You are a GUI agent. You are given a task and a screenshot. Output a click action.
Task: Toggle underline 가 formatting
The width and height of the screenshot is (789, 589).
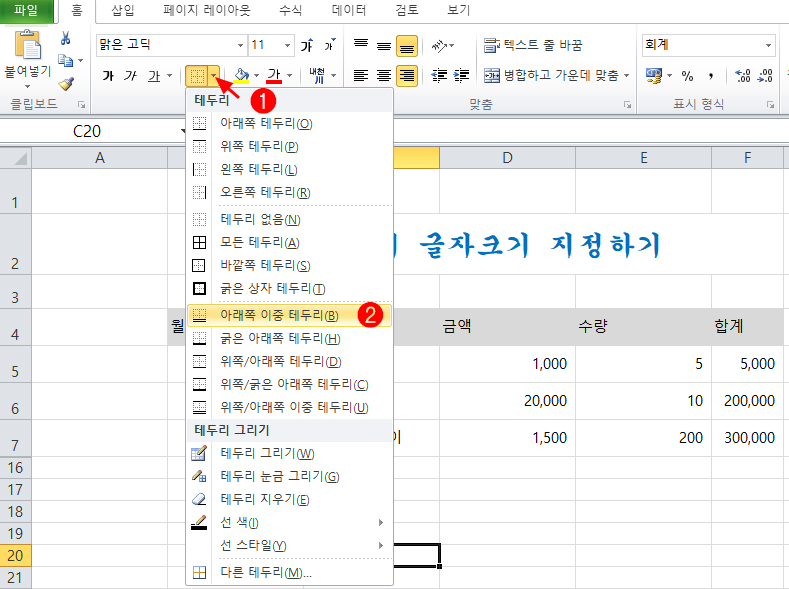154,76
